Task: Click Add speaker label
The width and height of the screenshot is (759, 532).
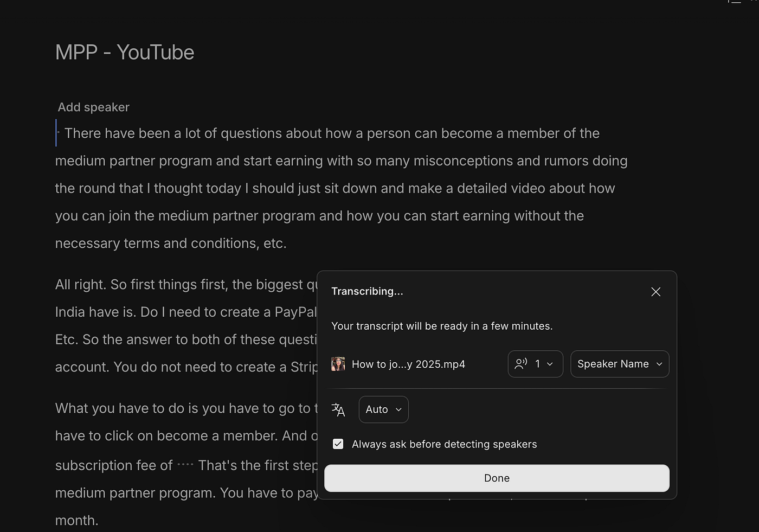Action: coord(94,107)
